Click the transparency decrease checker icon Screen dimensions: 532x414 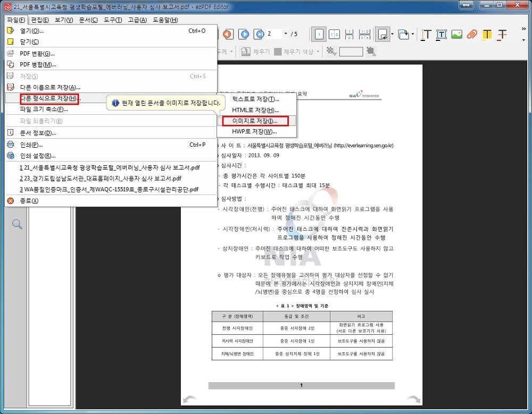coord(331,52)
